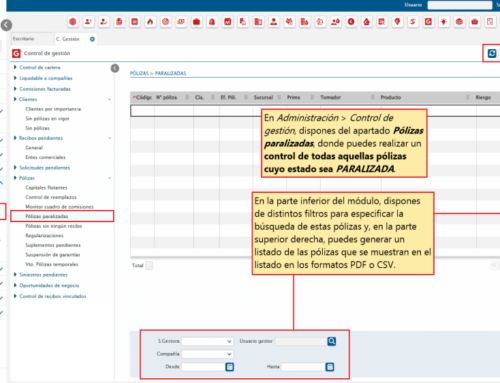Screen dimensions: 500x383
Task: Click the briefcase icon in the toolbar
Action: (x=196, y=22)
